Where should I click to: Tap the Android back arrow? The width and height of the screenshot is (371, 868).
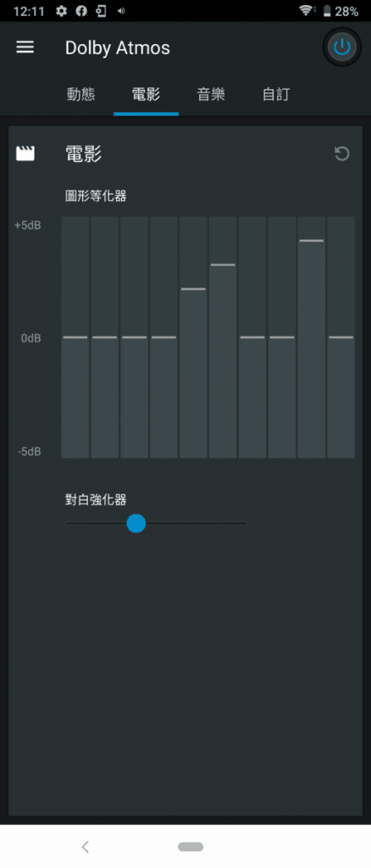pos(86,847)
